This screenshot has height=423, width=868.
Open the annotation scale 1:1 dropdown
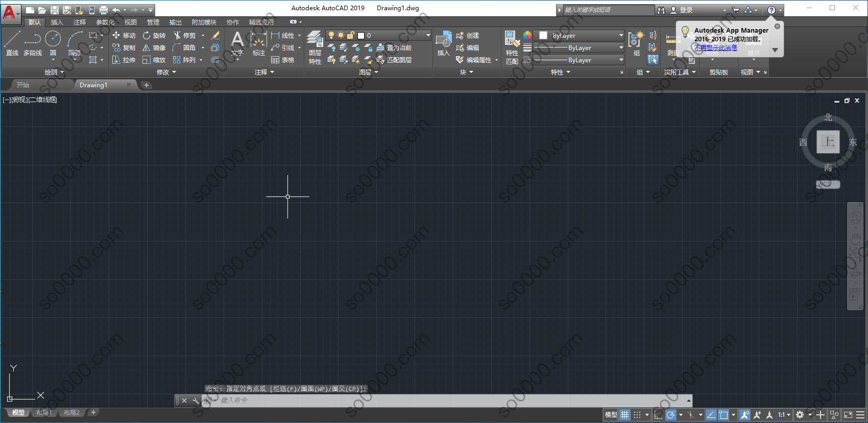[784, 415]
